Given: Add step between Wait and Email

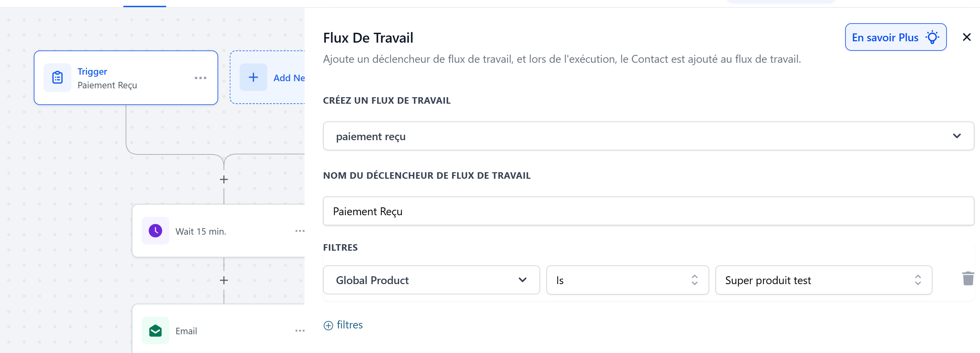Looking at the screenshot, I should point(224,280).
